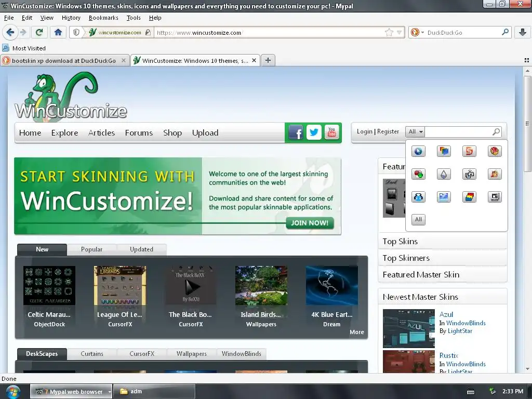Bookmark this page with the star icon

(x=389, y=33)
